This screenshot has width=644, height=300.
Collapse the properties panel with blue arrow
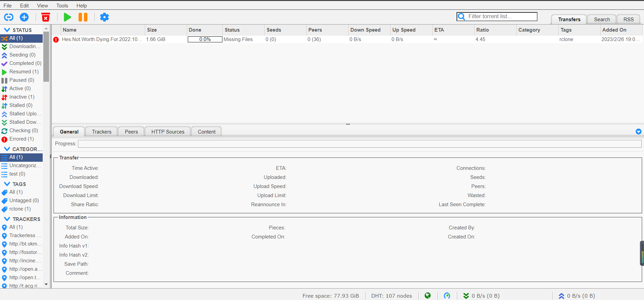tap(639, 132)
